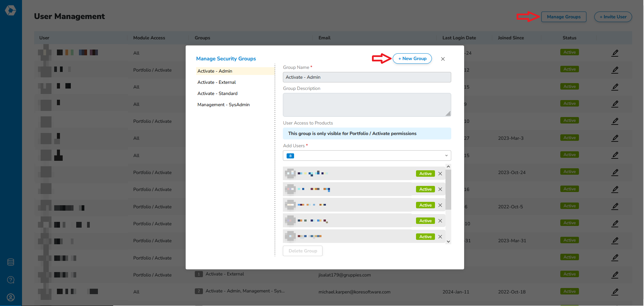Click the + New Group button
The image size is (644, 306).
[412, 59]
